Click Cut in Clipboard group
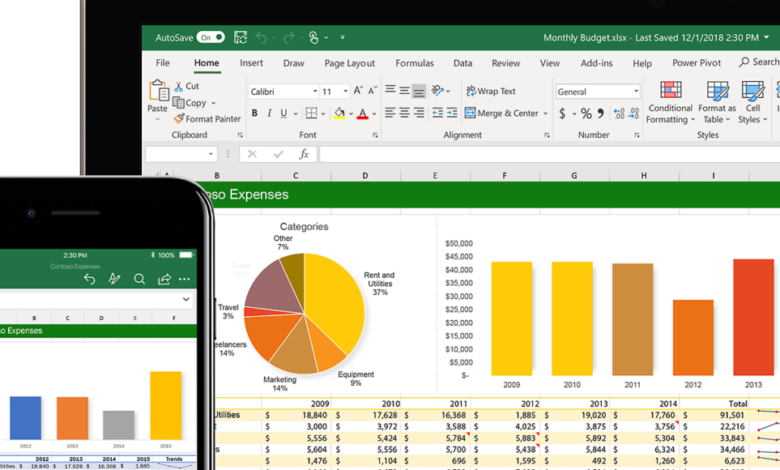 (x=187, y=86)
